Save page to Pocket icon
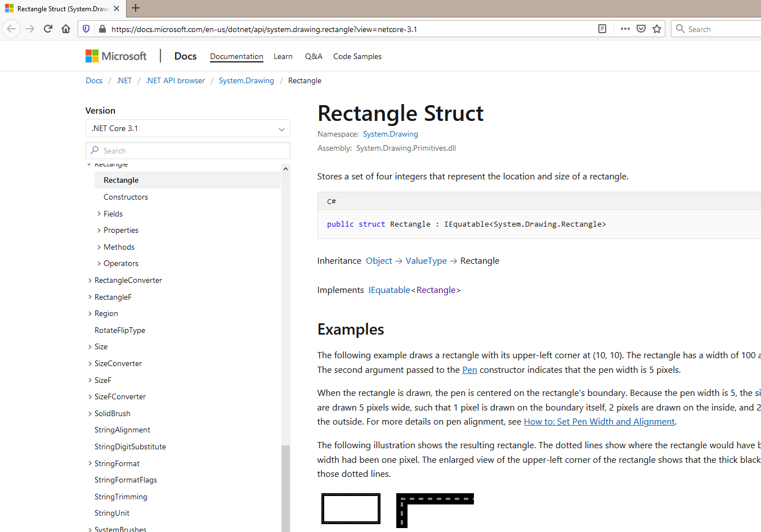The image size is (761, 532). coord(641,29)
